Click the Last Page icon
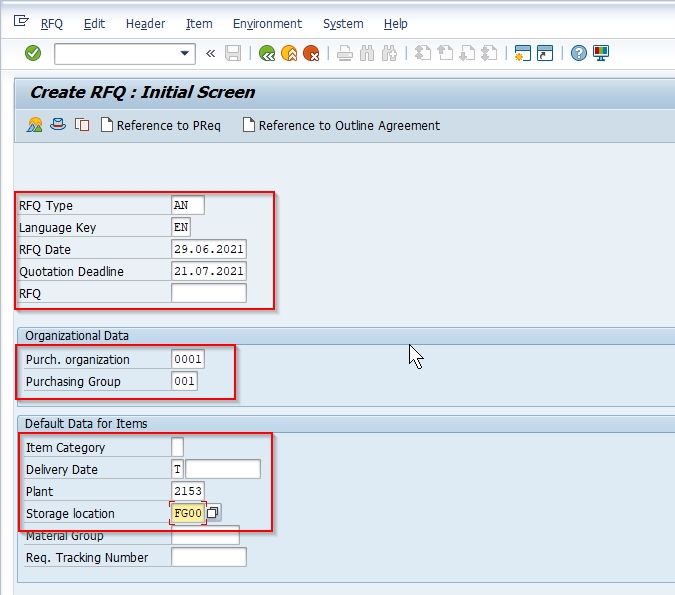675x595 pixels. click(489, 53)
